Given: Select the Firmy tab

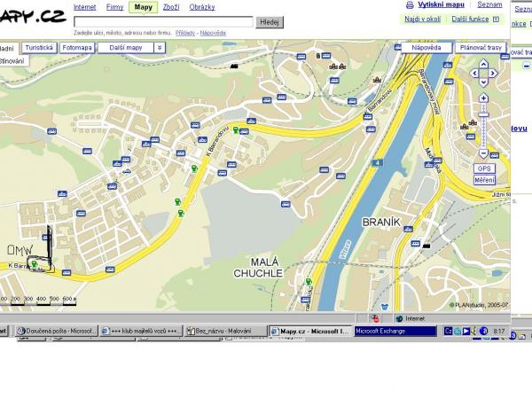Looking at the screenshot, I should coord(114,7).
